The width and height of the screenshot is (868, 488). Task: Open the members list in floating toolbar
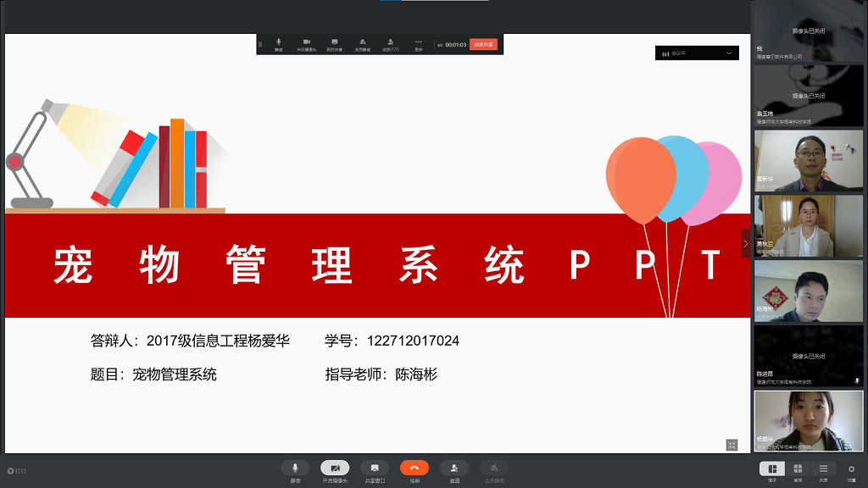coord(390,43)
